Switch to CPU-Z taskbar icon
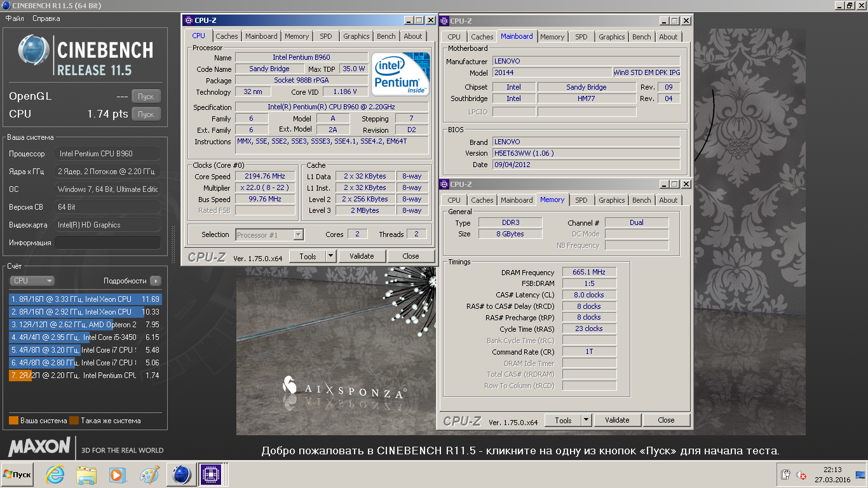This screenshot has height=488, width=868. 210,475
